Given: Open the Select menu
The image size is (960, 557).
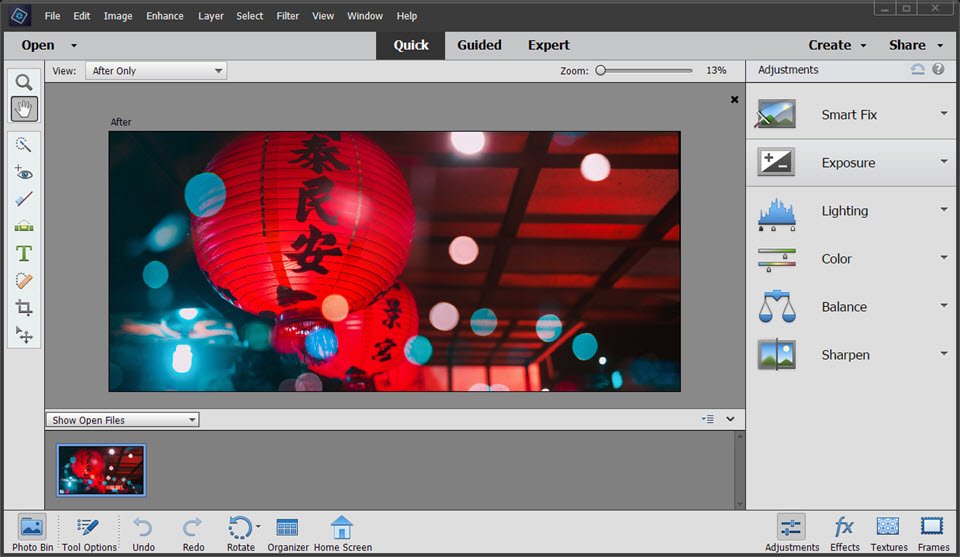Looking at the screenshot, I should pos(250,16).
